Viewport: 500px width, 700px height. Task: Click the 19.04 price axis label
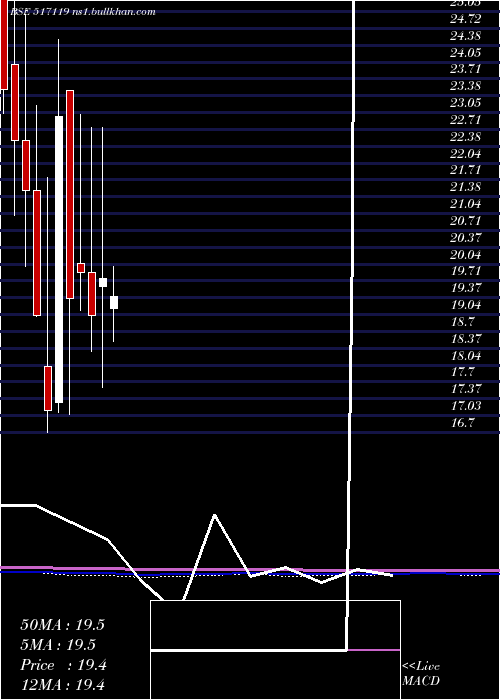[466, 305]
